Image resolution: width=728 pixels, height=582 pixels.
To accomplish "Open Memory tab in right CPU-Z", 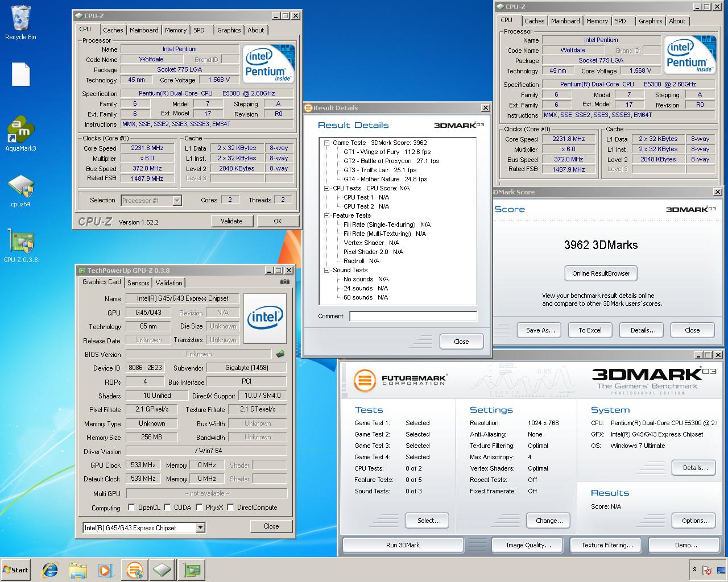I will (x=597, y=21).
